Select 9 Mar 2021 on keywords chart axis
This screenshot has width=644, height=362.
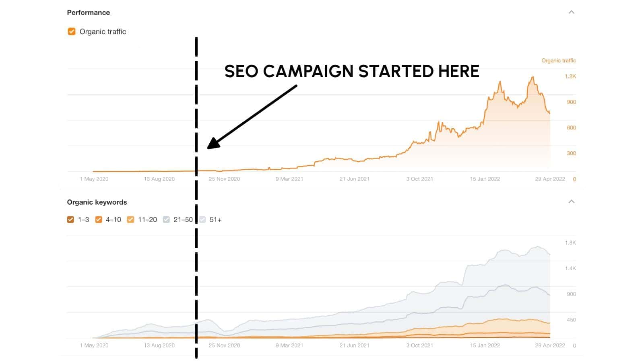(x=289, y=346)
